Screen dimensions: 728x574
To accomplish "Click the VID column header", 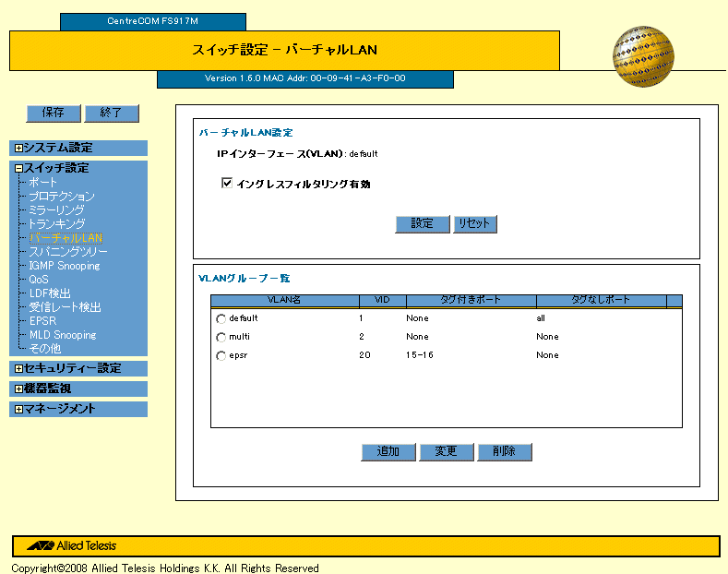I will 383,301.
